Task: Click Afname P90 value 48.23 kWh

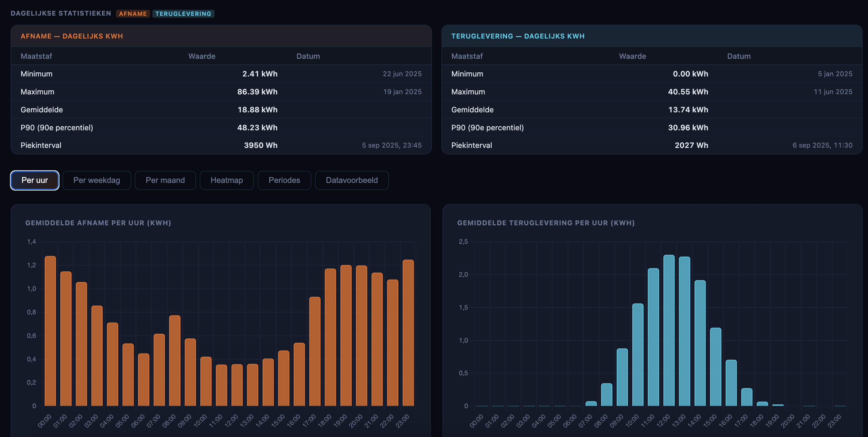Action: coord(257,128)
